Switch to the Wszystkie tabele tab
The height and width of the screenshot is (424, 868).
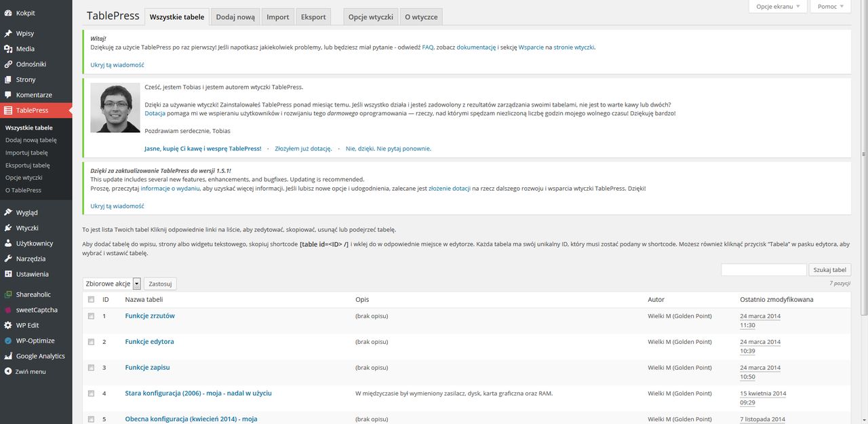[176, 17]
